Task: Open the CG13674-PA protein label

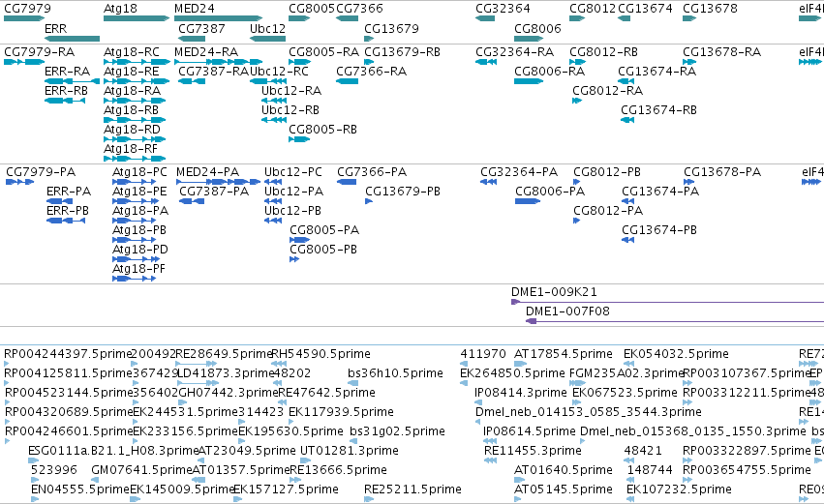Action: coord(660,192)
